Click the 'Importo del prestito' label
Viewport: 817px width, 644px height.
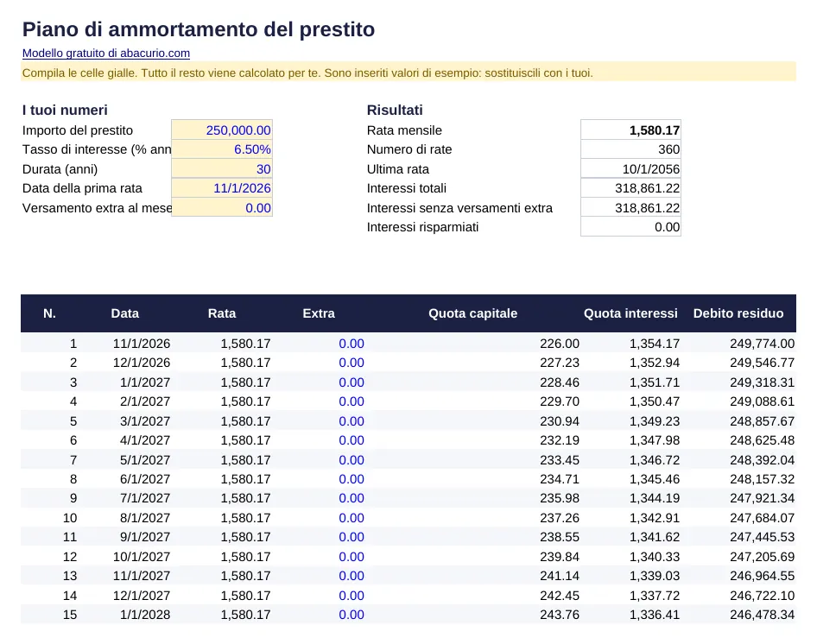(78, 130)
